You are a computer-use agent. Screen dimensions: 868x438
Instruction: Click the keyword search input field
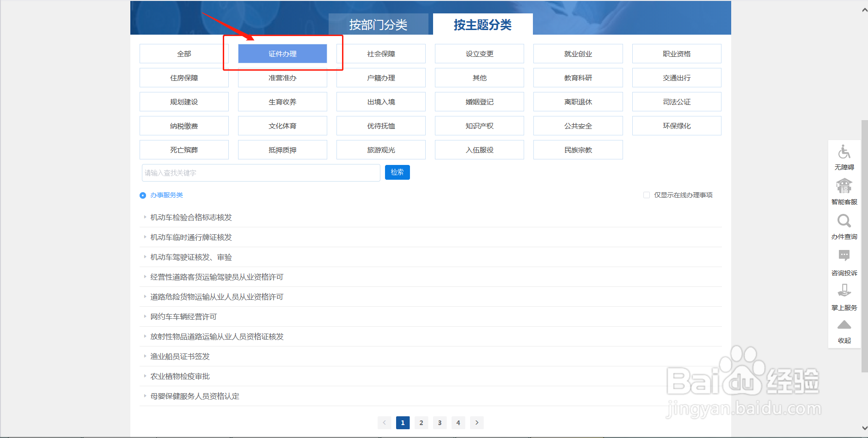260,172
